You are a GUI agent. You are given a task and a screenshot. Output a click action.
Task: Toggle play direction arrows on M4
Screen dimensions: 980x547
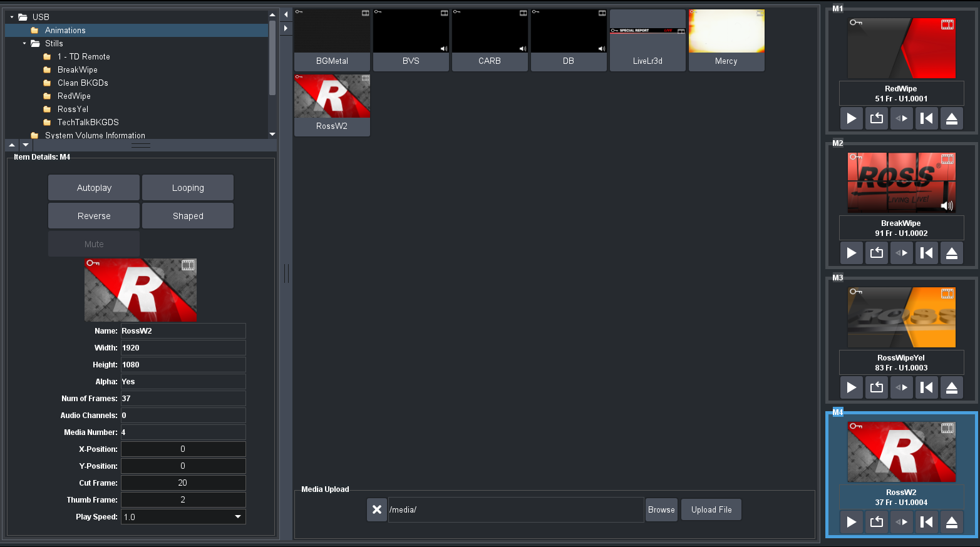(x=902, y=522)
